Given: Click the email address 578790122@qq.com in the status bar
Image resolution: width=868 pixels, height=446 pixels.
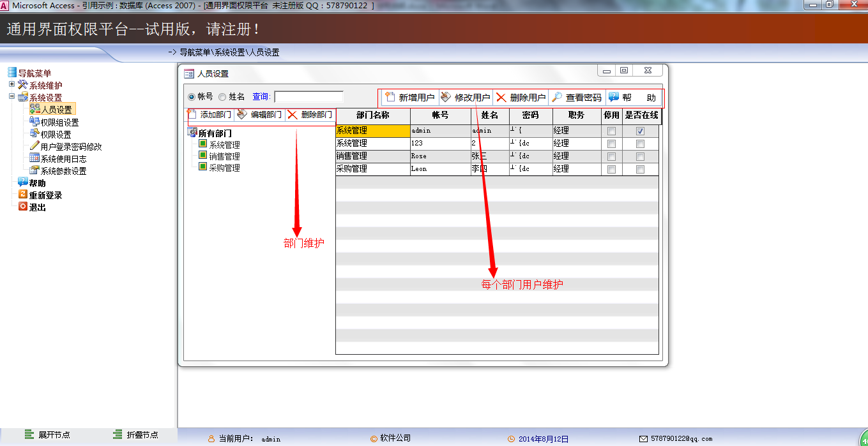Looking at the screenshot, I should pyautogui.click(x=681, y=439).
